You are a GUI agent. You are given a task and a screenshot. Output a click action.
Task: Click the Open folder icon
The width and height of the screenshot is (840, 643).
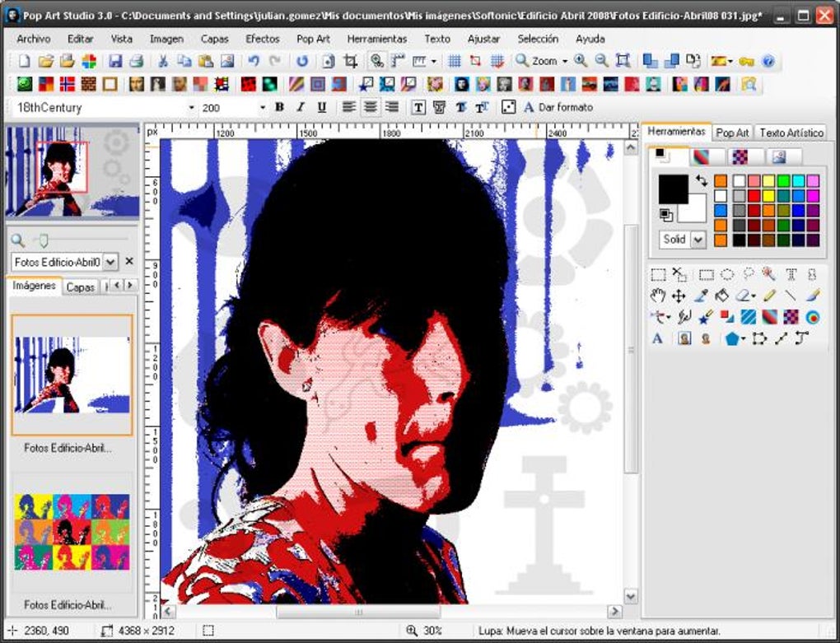click(x=45, y=61)
